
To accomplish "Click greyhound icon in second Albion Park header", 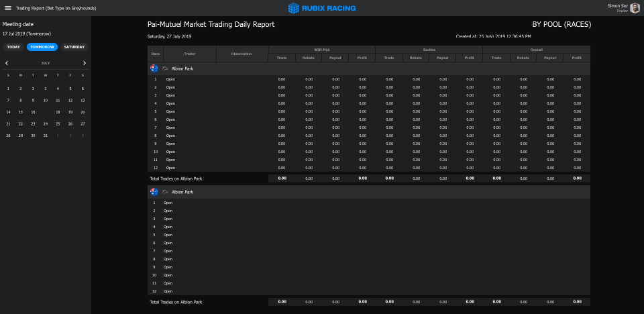I will 165,192.
